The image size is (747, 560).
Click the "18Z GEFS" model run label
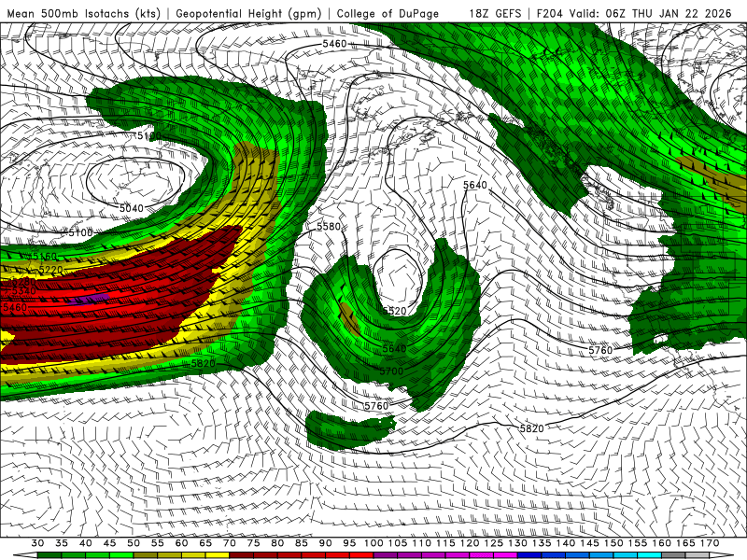496,14
